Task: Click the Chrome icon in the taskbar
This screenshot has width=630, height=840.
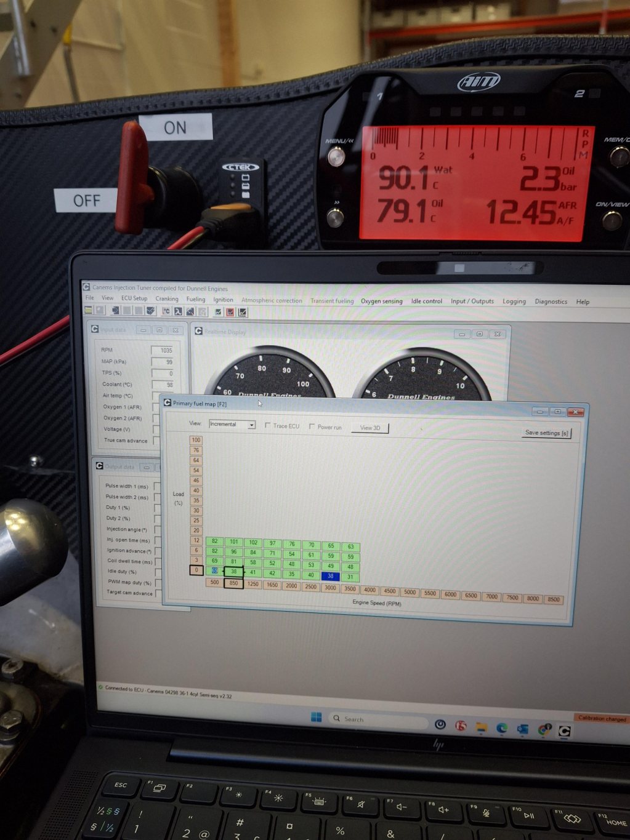Action: pos(544,730)
